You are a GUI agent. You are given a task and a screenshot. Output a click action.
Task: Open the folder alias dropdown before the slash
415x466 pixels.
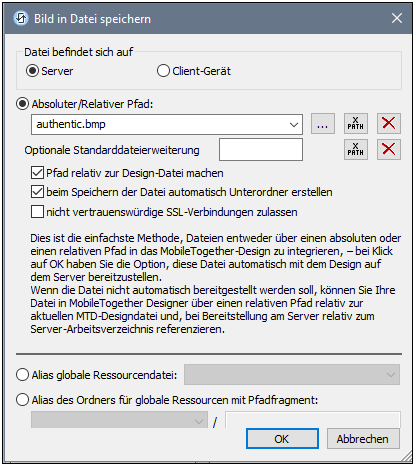[119, 420]
